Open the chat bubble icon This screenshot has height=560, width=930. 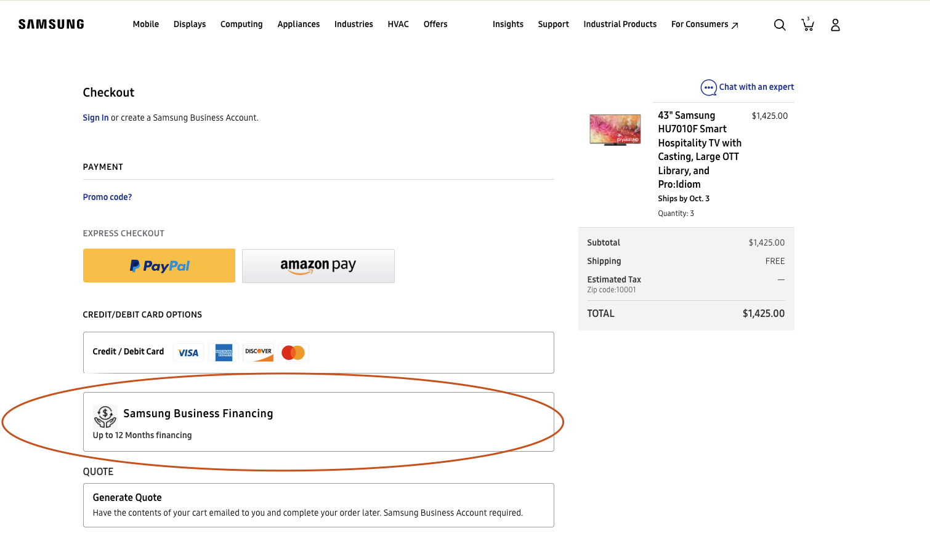coord(709,87)
